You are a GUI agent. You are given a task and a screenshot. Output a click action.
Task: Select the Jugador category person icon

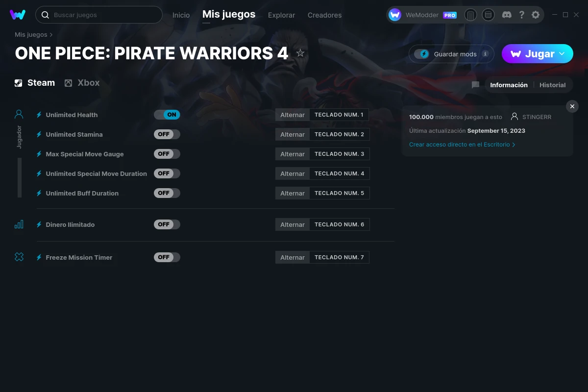pyautogui.click(x=19, y=114)
